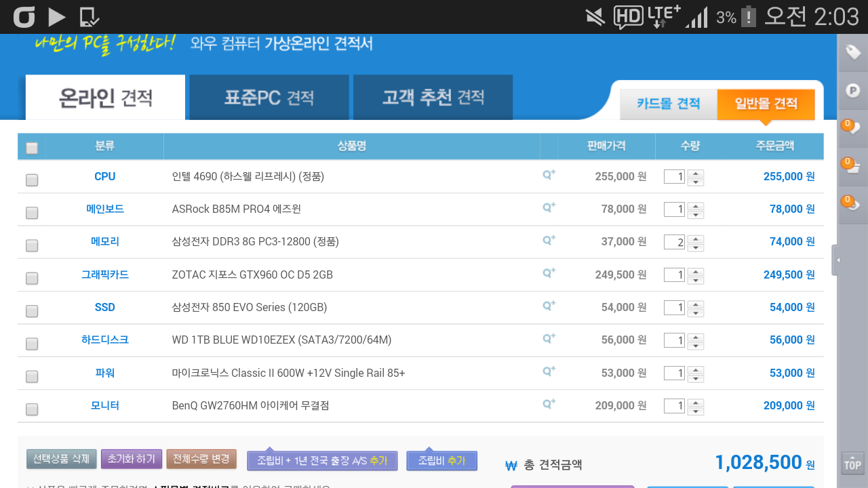This screenshot has height=488, width=868.
Task: Switch to the 온라인 견적 tab
Action: (x=105, y=98)
